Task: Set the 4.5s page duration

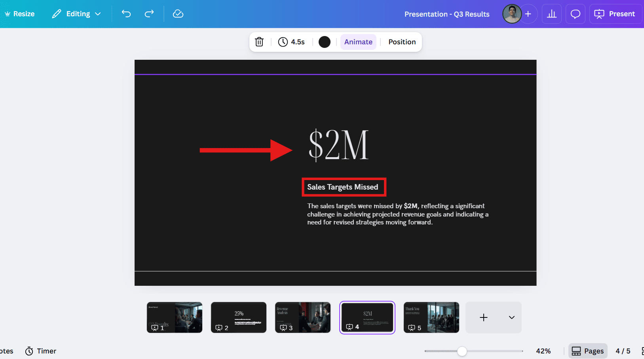Action: (x=292, y=42)
